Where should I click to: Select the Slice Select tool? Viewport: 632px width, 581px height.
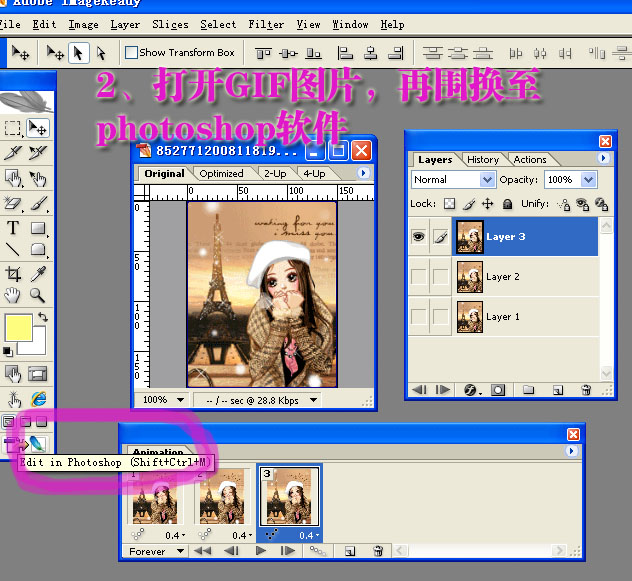[x=37, y=152]
